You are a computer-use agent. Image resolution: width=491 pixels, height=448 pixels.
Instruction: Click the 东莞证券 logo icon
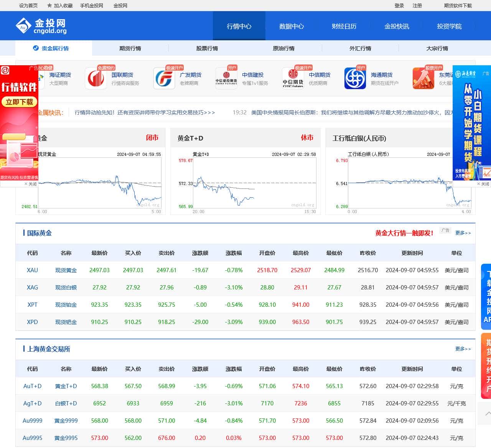coord(423,78)
